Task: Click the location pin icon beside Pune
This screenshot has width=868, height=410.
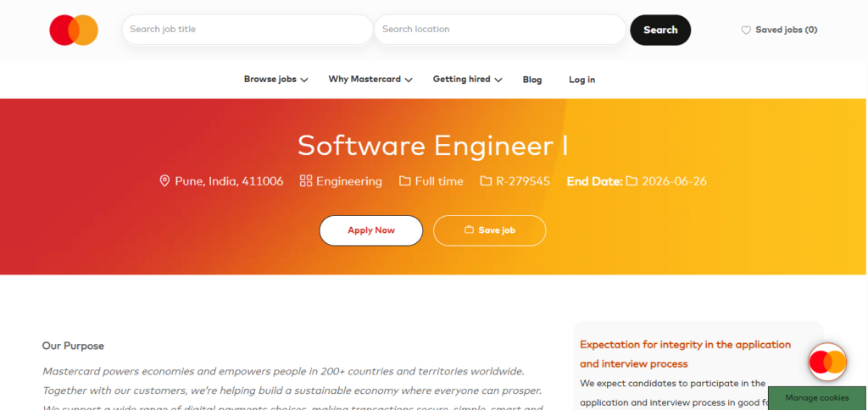Action: click(x=164, y=181)
